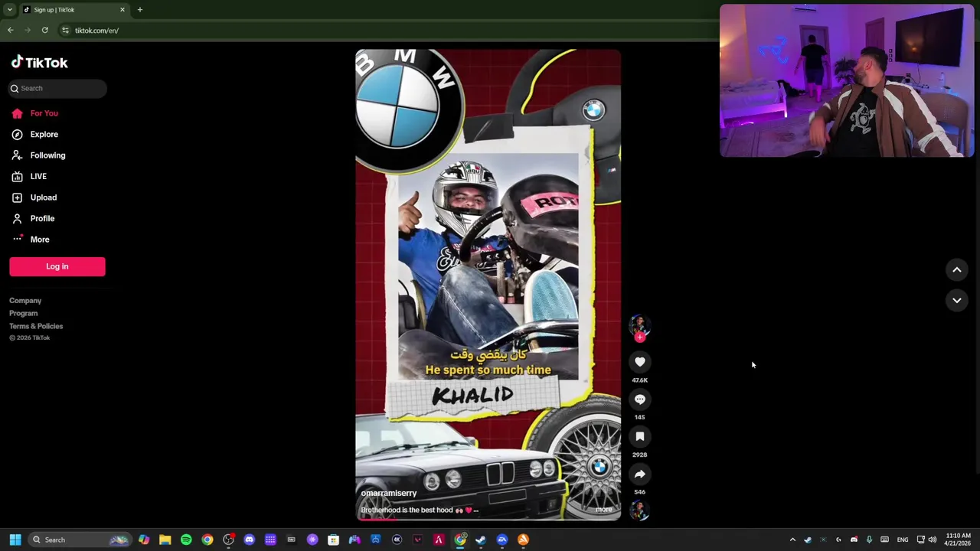The height and width of the screenshot is (551, 980).
Task: Open the omarramiserry profile link
Action: click(x=389, y=494)
